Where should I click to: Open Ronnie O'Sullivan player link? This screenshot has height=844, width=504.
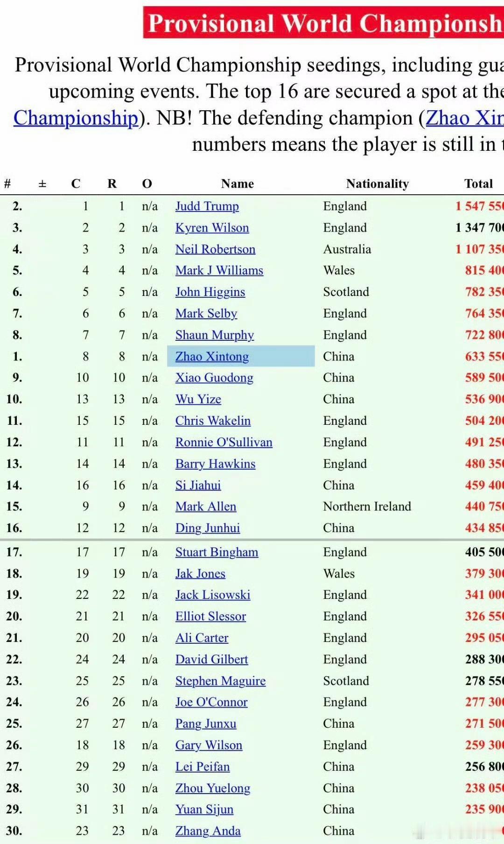tap(224, 443)
